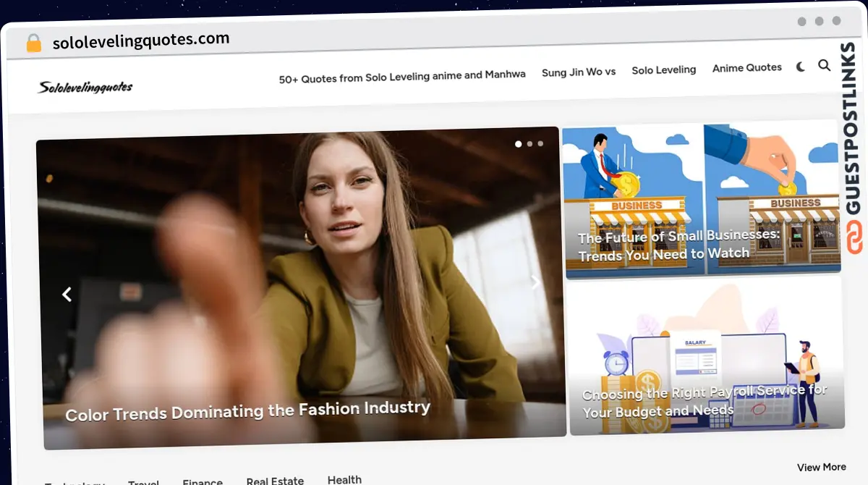The width and height of the screenshot is (868, 485).
Task: Click the first browser window dot
Action: click(x=801, y=22)
